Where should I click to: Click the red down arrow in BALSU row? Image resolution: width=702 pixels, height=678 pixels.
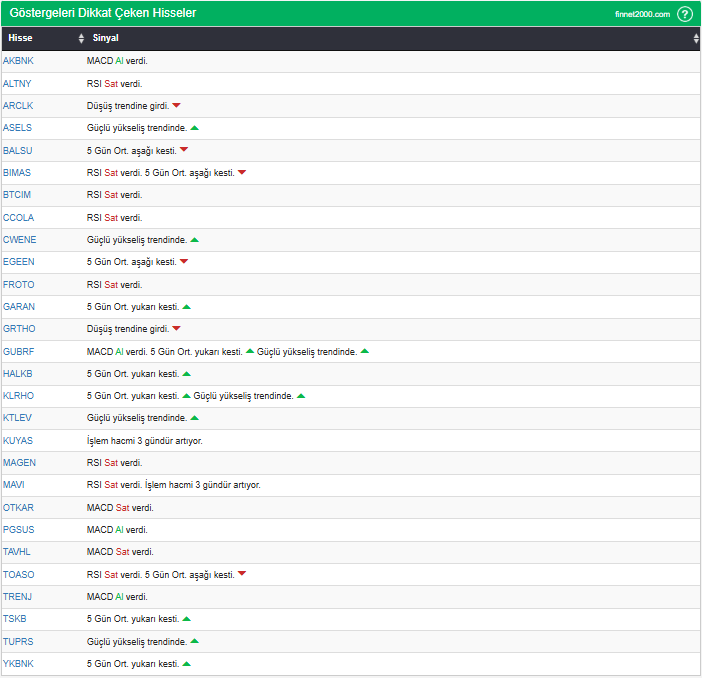click(184, 150)
